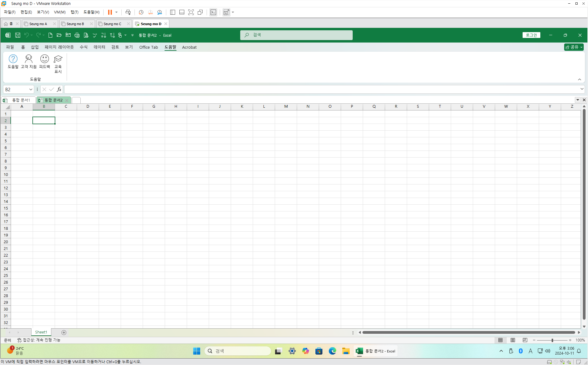Open the New blank document icon

point(50,35)
